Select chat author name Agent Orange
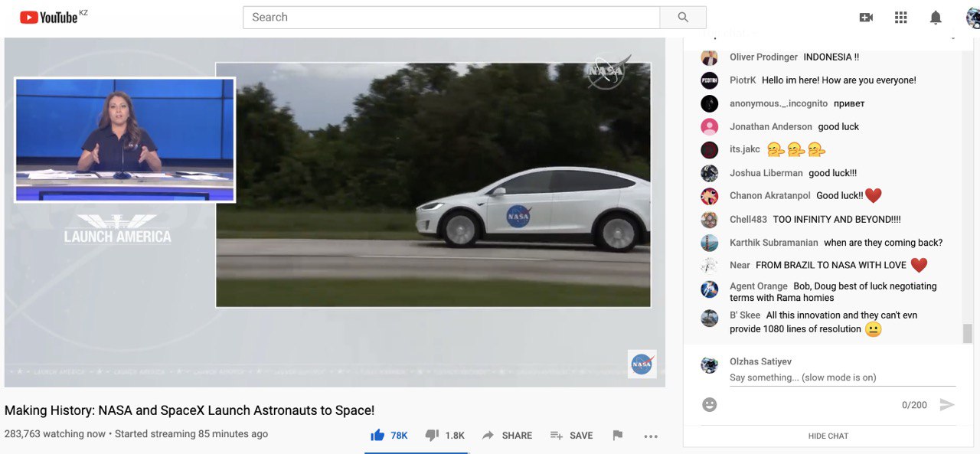Image resolution: width=980 pixels, height=454 pixels. coord(759,286)
